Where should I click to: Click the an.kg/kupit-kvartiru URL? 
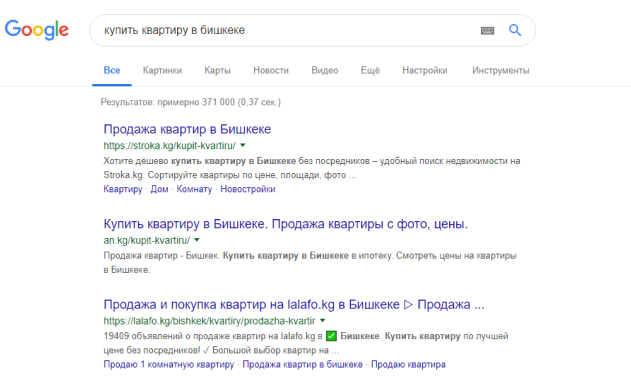[x=146, y=241]
